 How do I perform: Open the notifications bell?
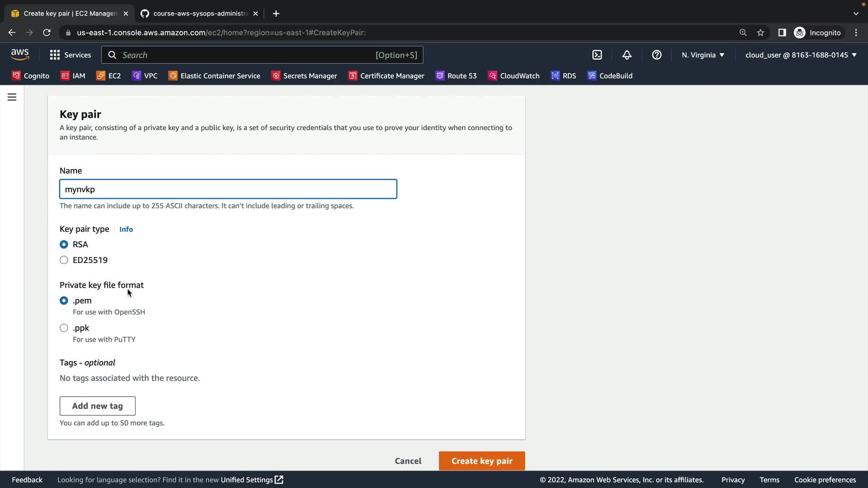click(627, 55)
